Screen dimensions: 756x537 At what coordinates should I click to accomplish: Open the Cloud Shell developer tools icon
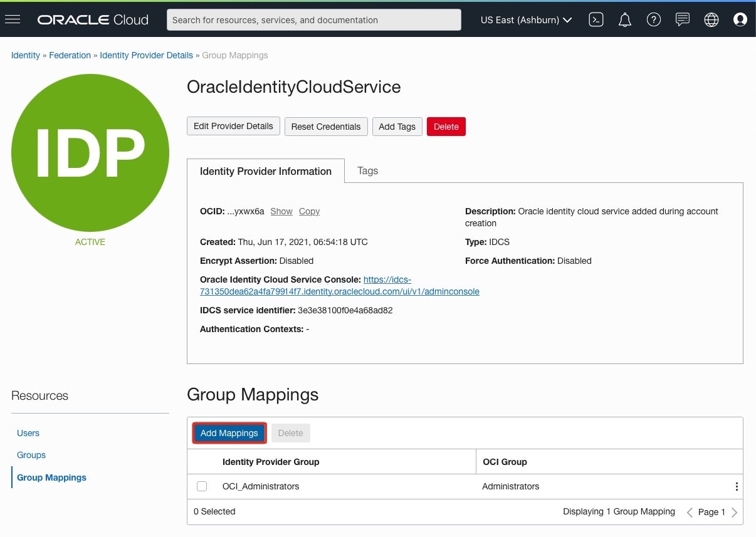(x=596, y=19)
